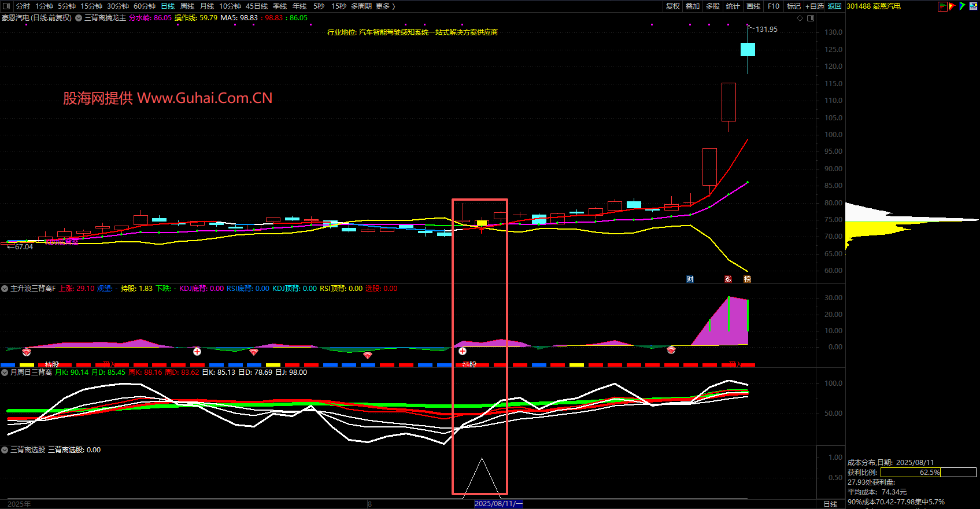Click the 301488 豪恩汽电 stock title
The image size is (980, 509).
pyautogui.click(x=874, y=6)
